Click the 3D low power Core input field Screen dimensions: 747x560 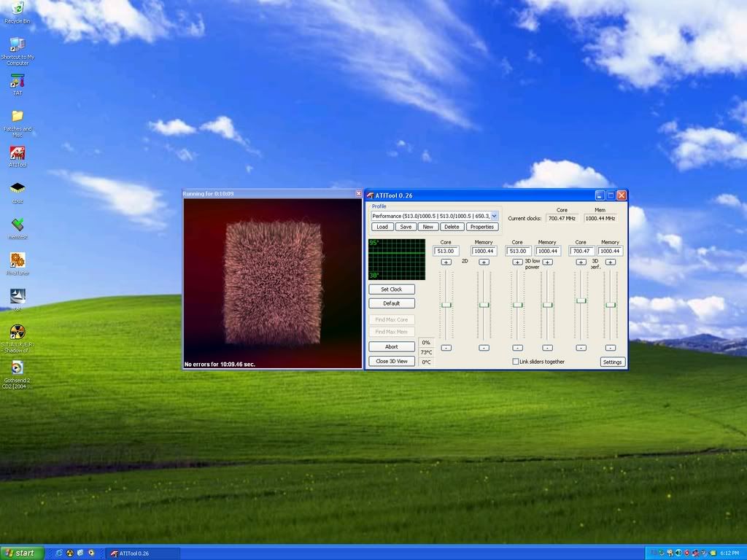click(x=518, y=251)
